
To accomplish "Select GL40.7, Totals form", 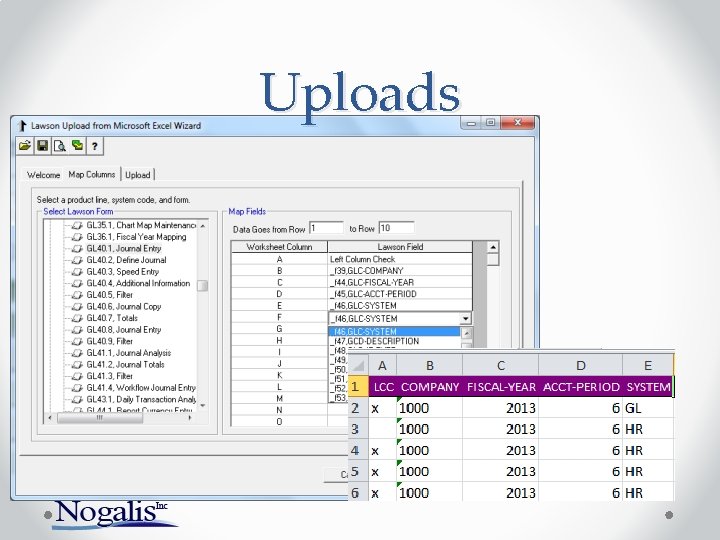I will coord(112,318).
